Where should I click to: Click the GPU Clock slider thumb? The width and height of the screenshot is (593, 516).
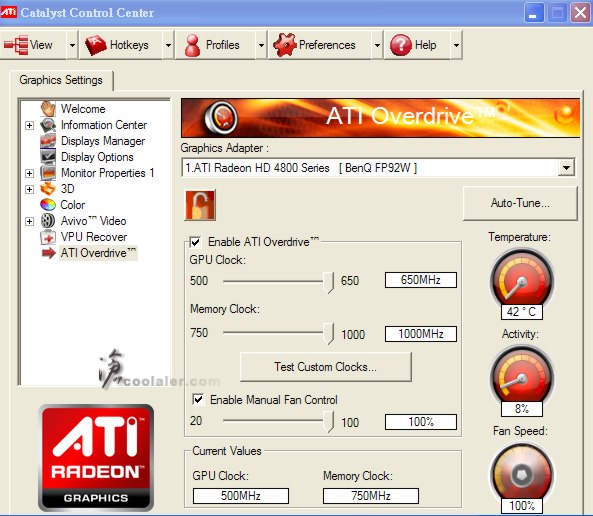point(328,282)
